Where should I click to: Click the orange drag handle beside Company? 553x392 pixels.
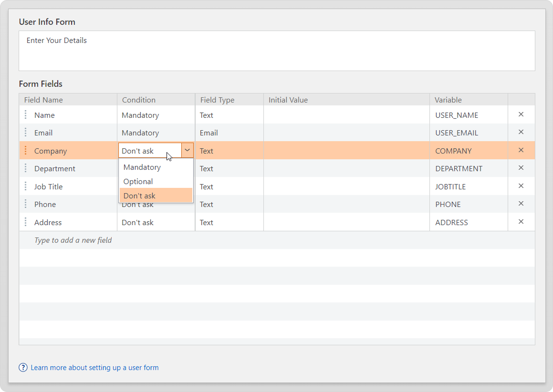pyautogui.click(x=25, y=151)
